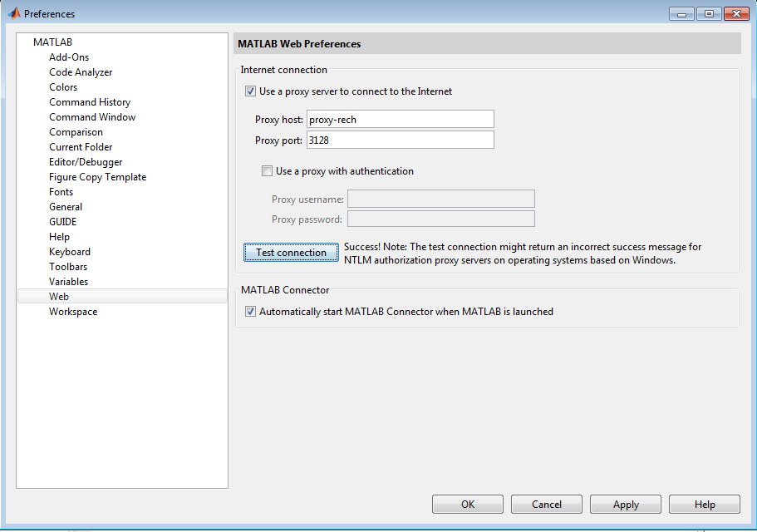Select Workspace in the preferences list
The height and width of the screenshot is (532, 757).
click(73, 312)
